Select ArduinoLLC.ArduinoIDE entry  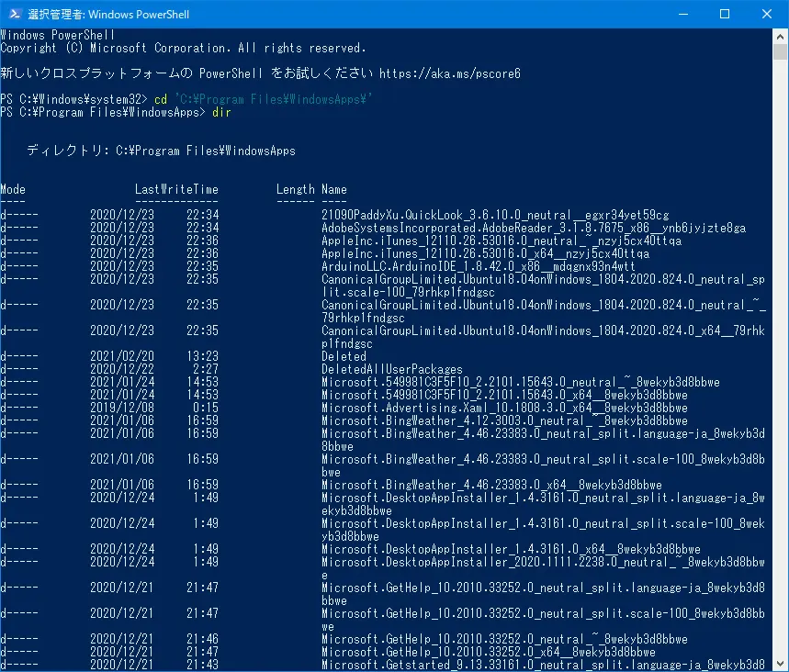(479, 266)
